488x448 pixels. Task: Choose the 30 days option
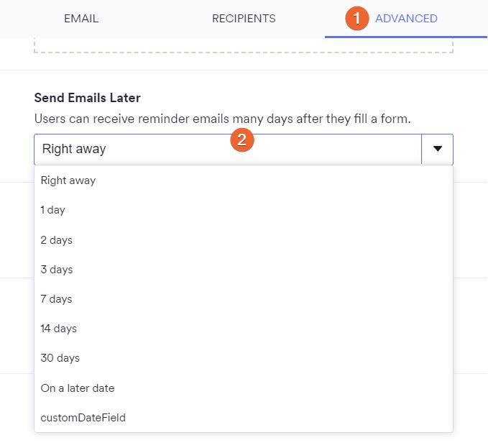coord(60,358)
